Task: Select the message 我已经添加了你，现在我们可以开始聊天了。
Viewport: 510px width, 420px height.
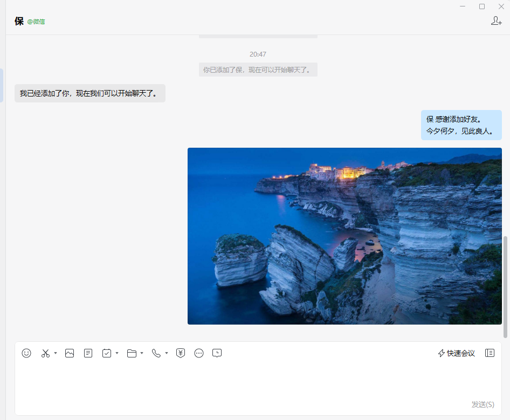Action: point(90,93)
